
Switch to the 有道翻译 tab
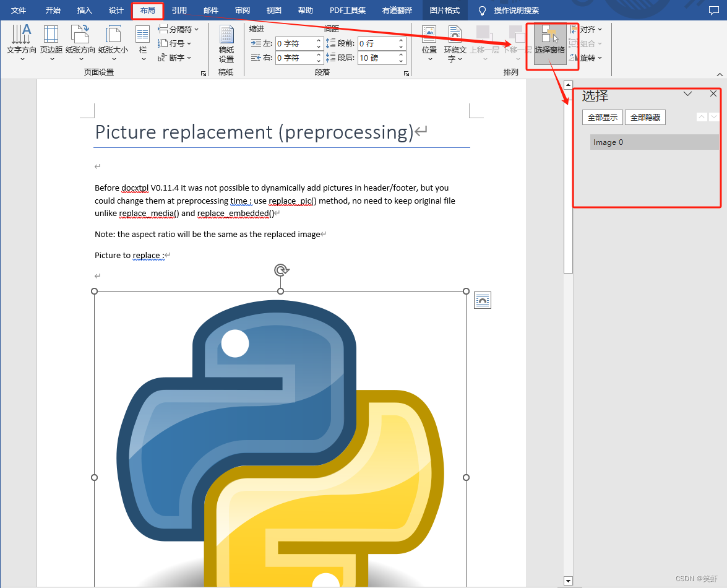click(x=397, y=10)
